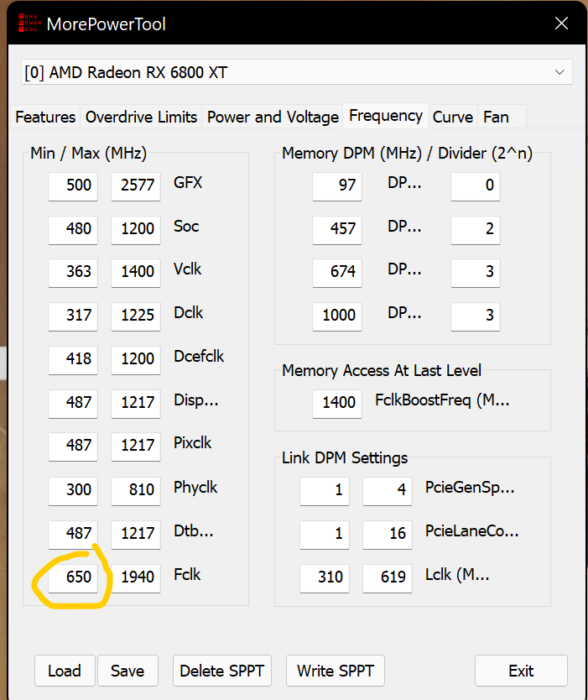Open the Fan tab

pos(502,117)
